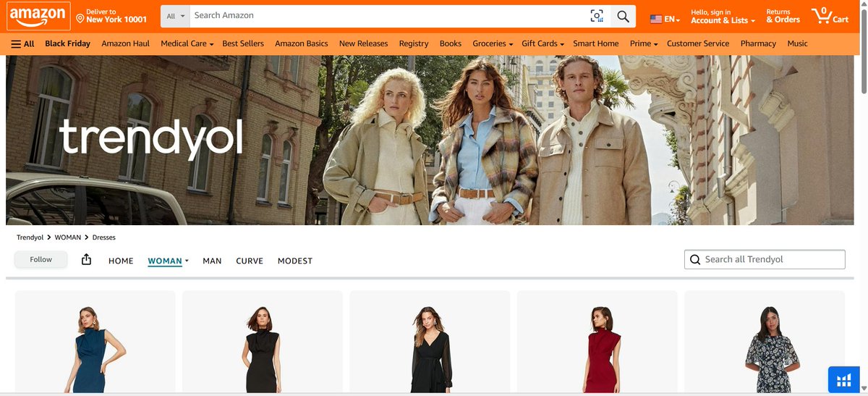The height and width of the screenshot is (396, 868).
Task: Click the share icon next to Follow
Action: 87,259
